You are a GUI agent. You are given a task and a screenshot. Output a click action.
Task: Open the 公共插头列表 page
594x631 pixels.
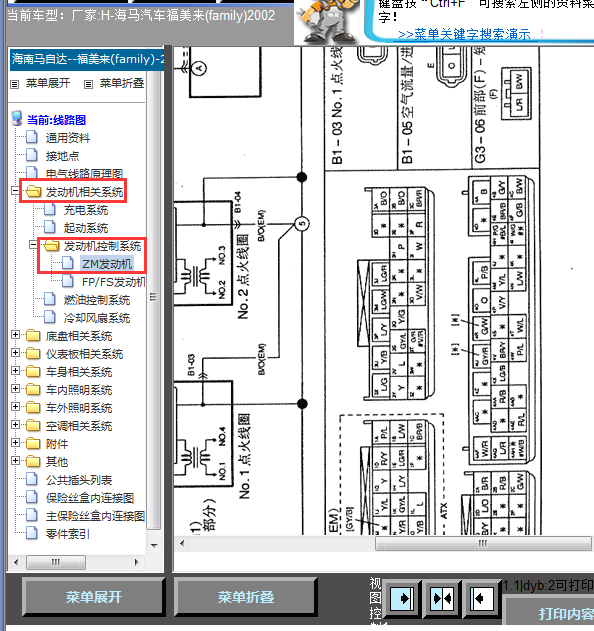pyautogui.click(x=78, y=480)
